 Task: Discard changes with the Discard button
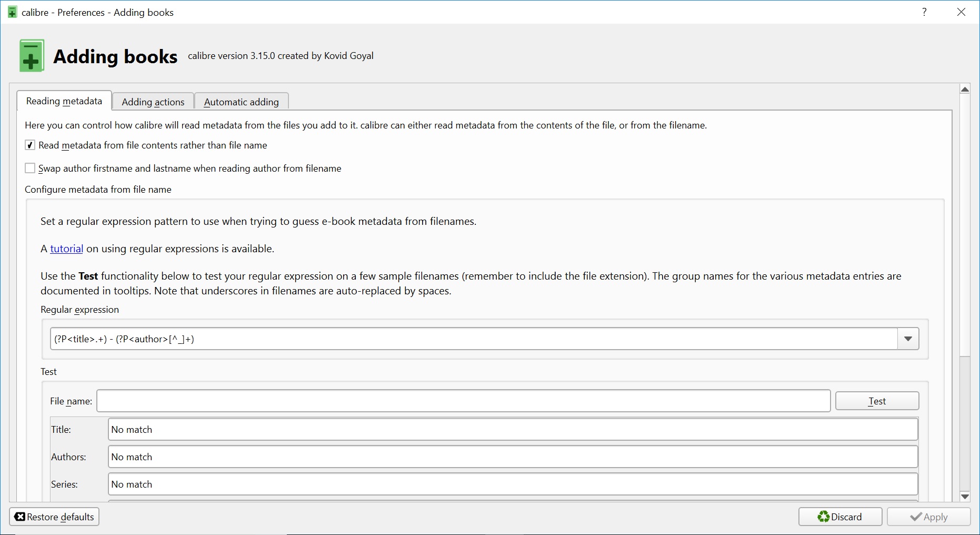pos(840,517)
